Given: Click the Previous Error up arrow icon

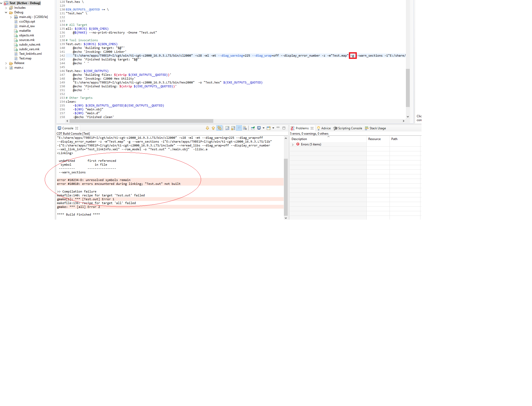Looking at the screenshot, I should 213,128.
